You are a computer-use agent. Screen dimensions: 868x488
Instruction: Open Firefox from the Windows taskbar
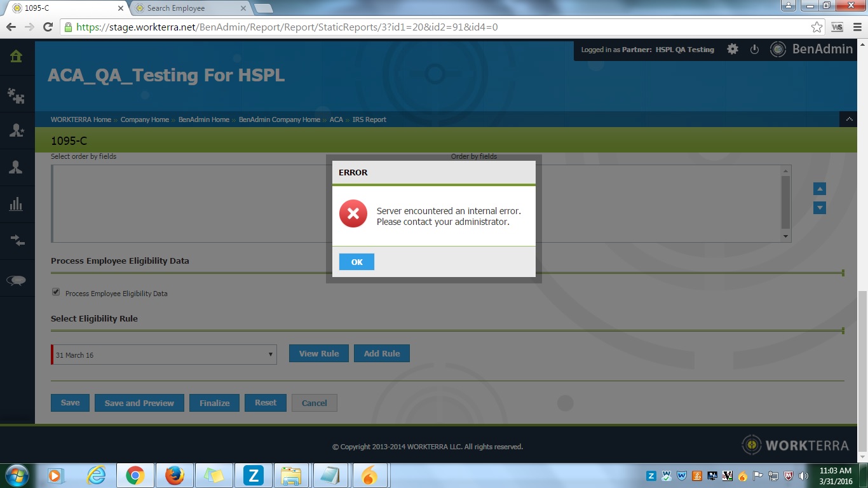click(x=174, y=475)
